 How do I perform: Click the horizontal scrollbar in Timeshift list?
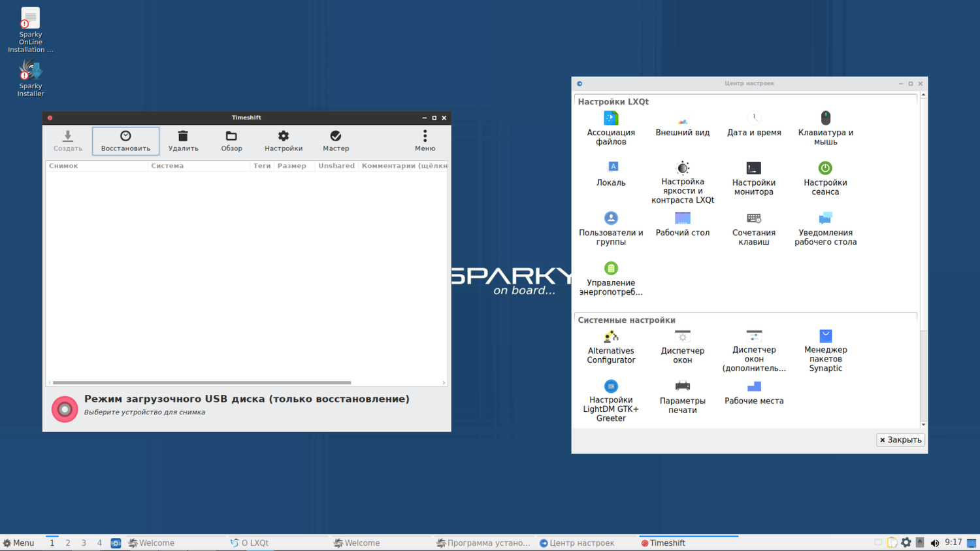click(202, 383)
